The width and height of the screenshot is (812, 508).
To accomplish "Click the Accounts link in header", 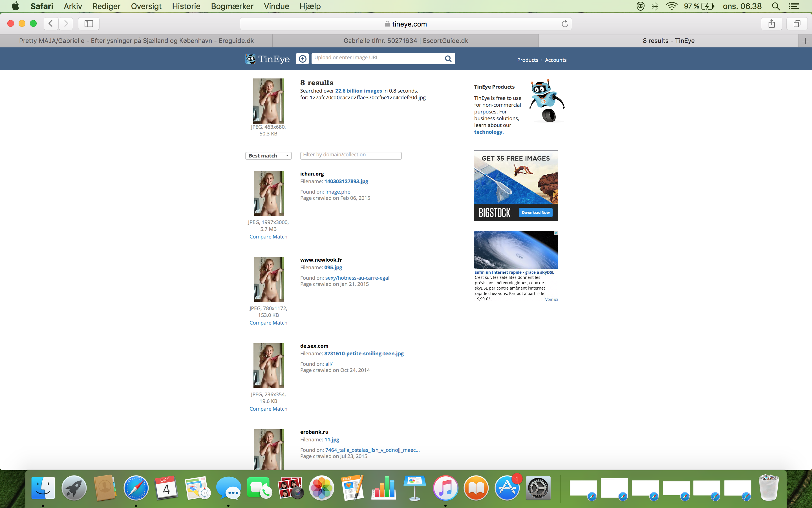I will point(556,60).
